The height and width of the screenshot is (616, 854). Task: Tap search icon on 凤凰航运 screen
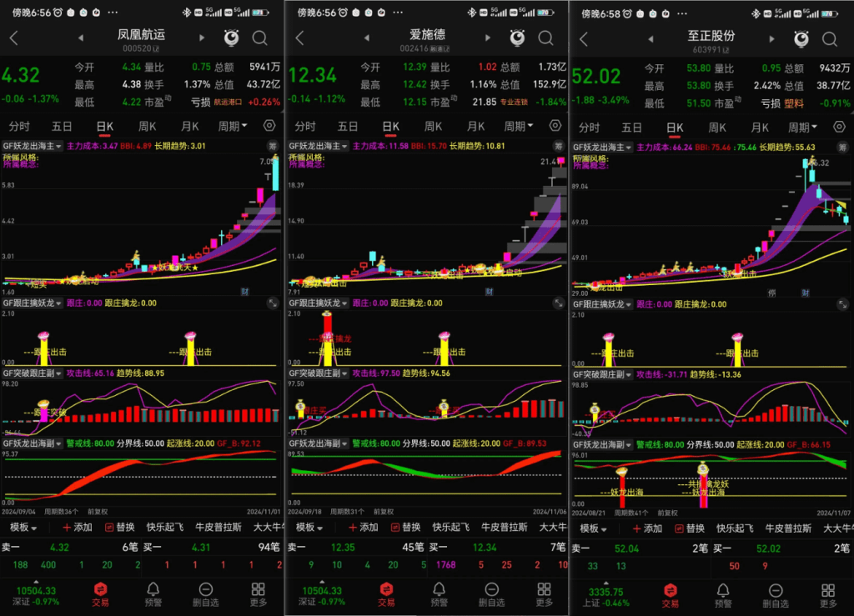(x=260, y=38)
